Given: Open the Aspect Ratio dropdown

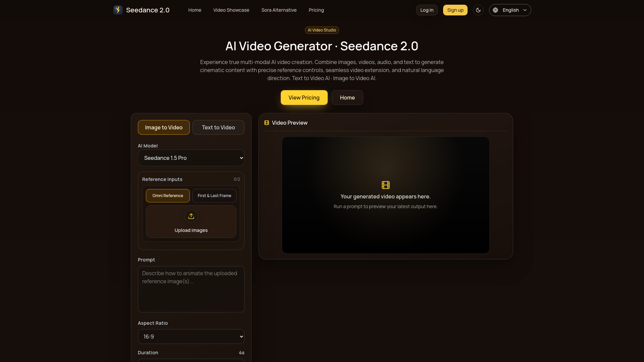Looking at the screenshot, I should pos(191,337).
